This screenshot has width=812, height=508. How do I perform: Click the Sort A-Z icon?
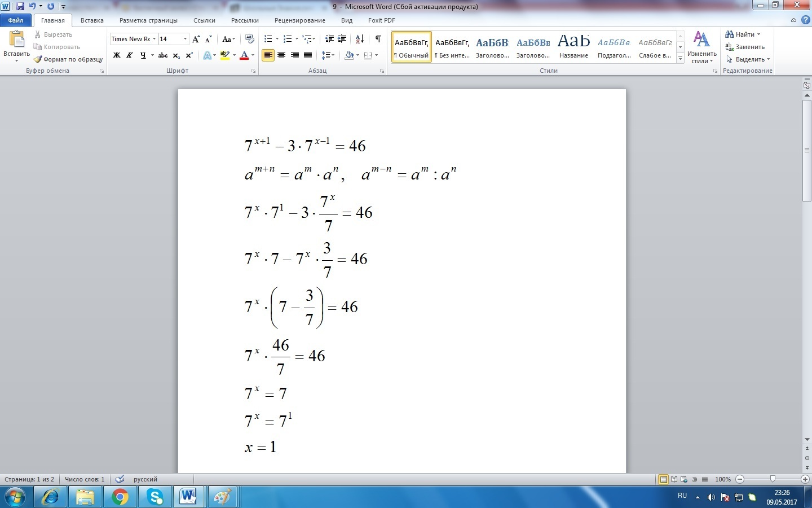point(359,39)
